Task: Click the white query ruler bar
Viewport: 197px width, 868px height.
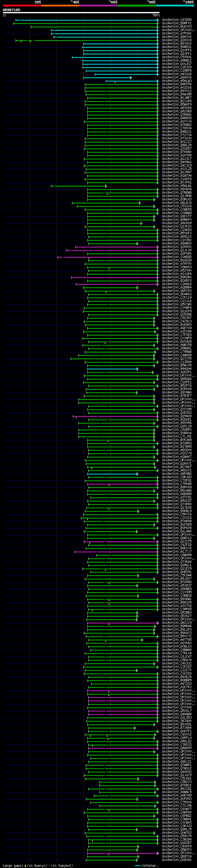Action: click(81, 13)
